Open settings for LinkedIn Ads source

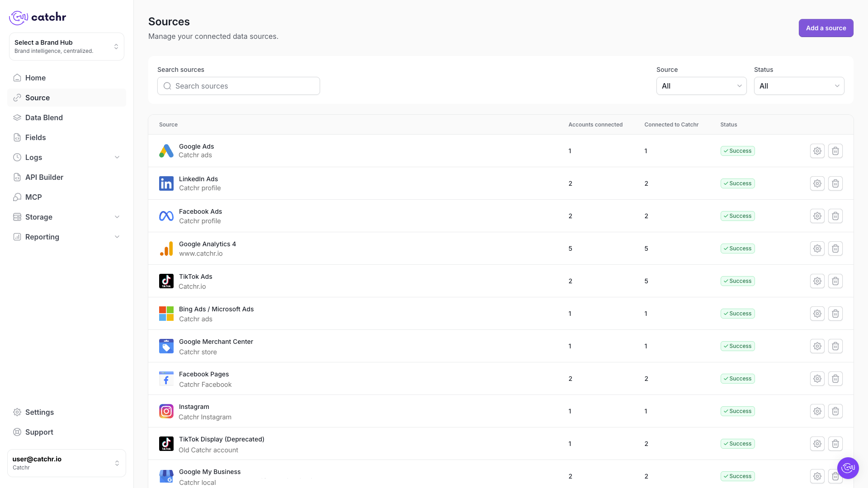point(817,183)
